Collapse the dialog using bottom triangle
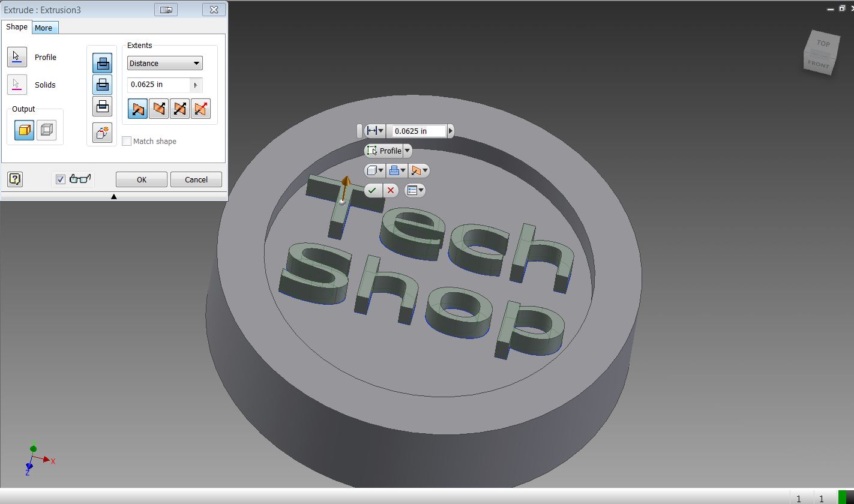 point(113,196)
